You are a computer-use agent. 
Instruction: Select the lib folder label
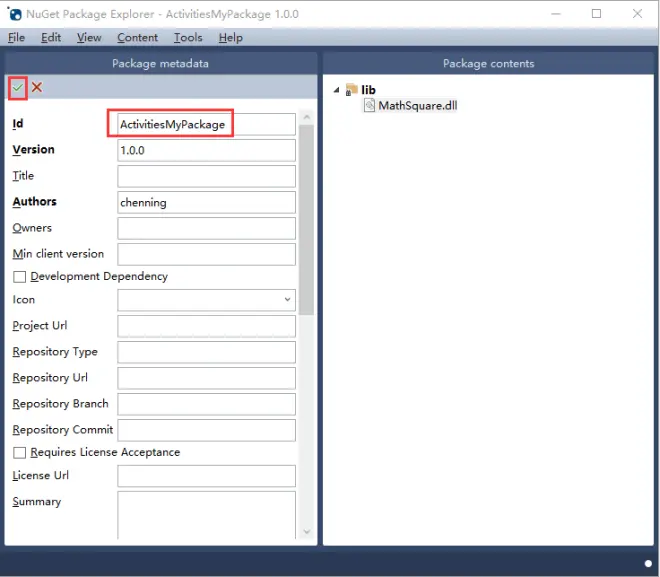coord(368,90)
